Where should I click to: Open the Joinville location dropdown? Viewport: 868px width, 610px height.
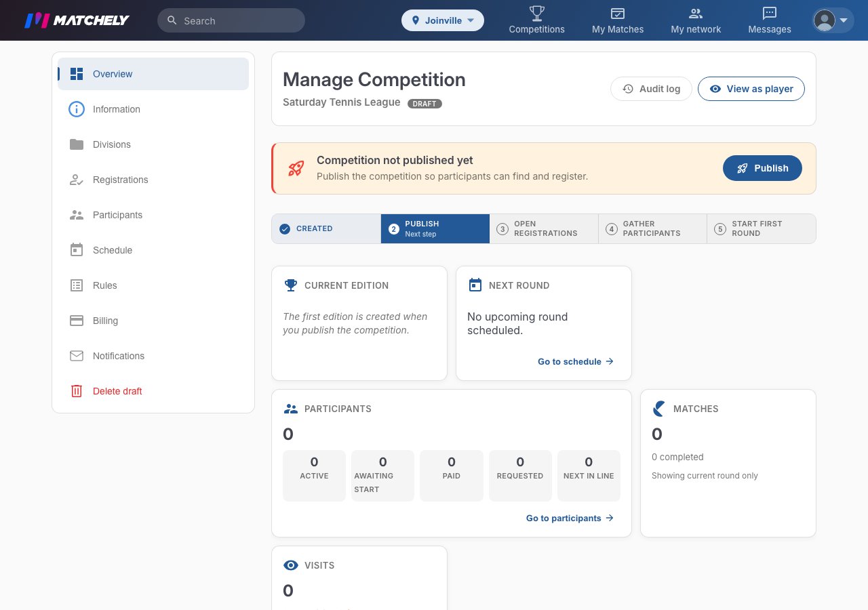pyautogui.click(x=443, y=20)
